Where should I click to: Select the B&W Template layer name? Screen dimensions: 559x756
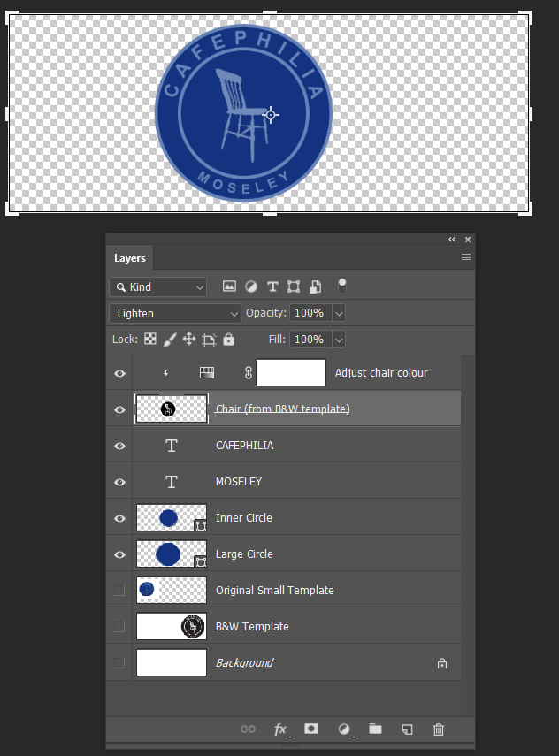(x=252, y=626)
